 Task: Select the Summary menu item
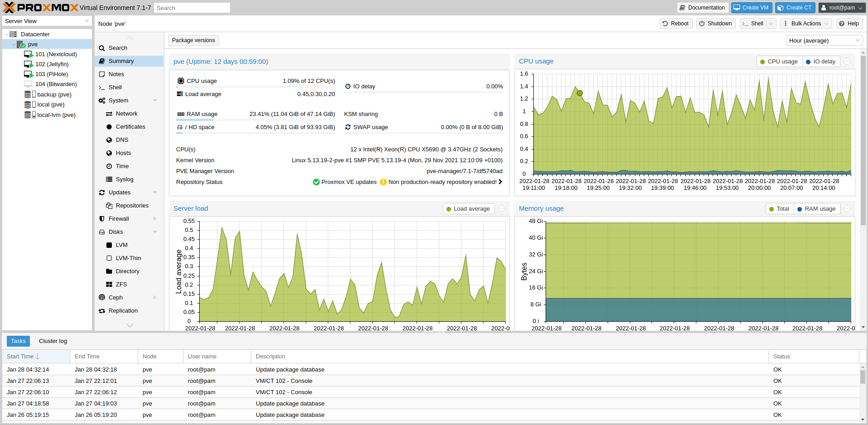129,61
